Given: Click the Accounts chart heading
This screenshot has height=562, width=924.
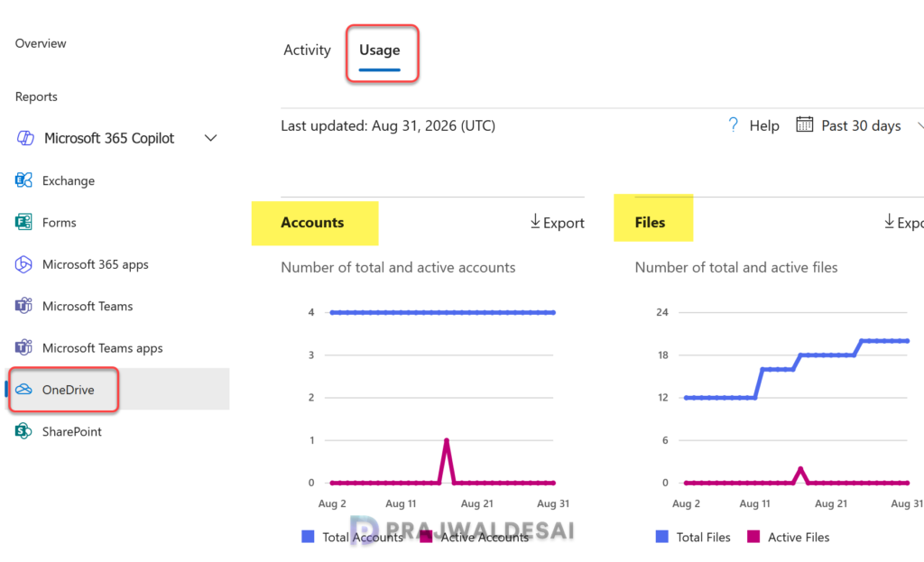Looking at the screenshot, I should click(x=312, y=223).
